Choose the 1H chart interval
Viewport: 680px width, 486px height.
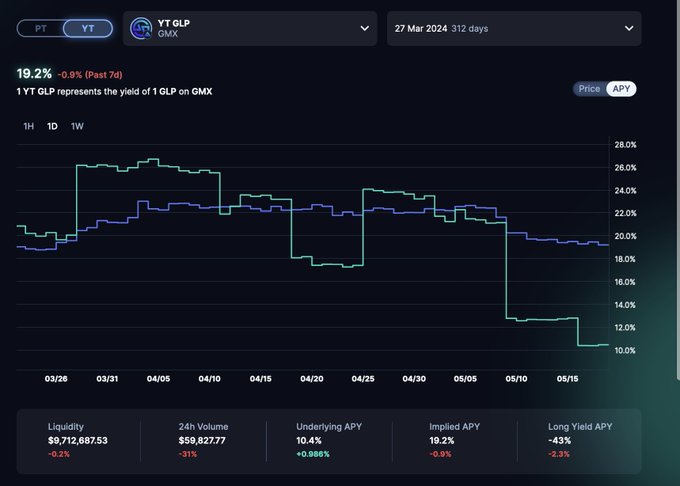(29, 126)
